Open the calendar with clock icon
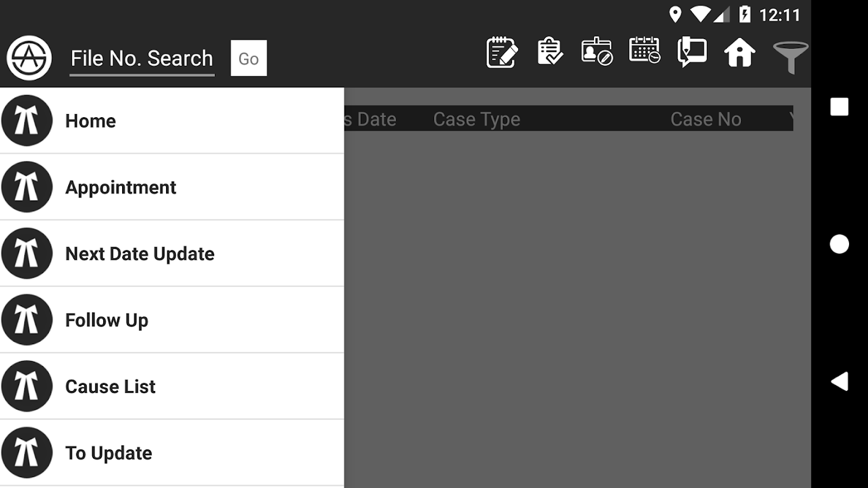The width and height of the screenshot is (868, 488). (x=644, y=51)
